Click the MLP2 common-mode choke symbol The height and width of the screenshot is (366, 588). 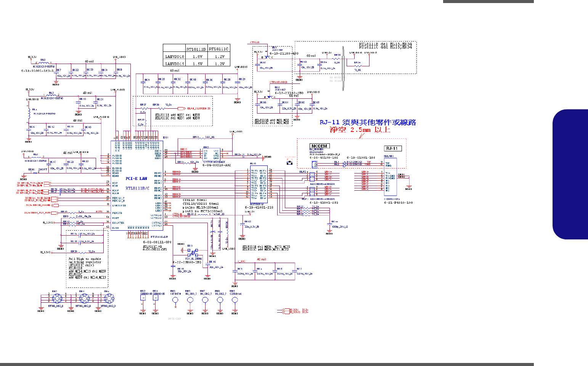point(312,177)
